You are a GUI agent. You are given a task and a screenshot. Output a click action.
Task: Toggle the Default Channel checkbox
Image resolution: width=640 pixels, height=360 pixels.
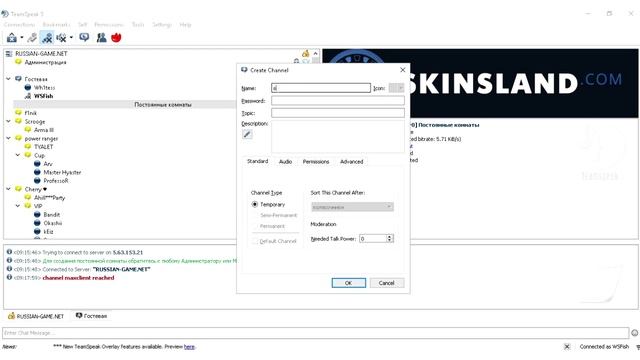[255, 241]
